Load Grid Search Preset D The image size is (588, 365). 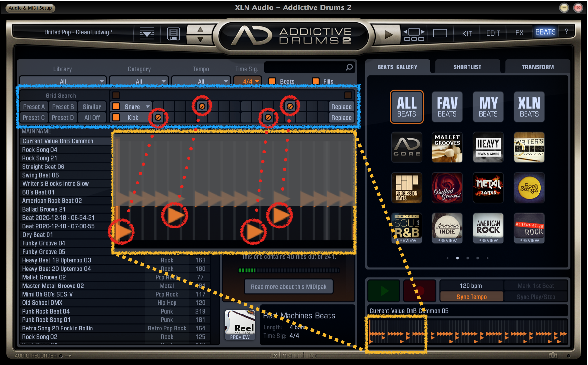(63, 118)
